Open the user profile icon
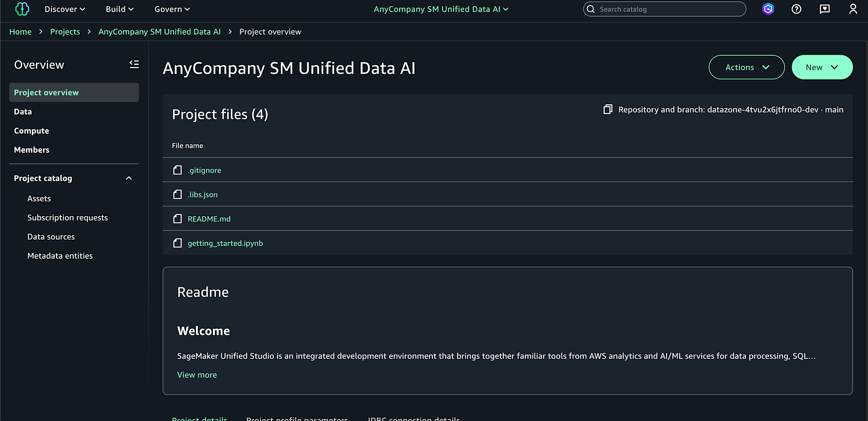Screen dimensions: 868x421 click(x=853, y=9)
